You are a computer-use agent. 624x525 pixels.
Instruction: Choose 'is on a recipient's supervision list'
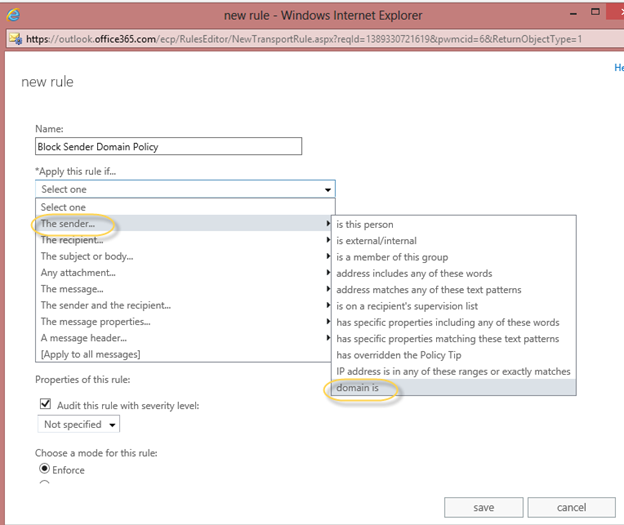[454, 306]
